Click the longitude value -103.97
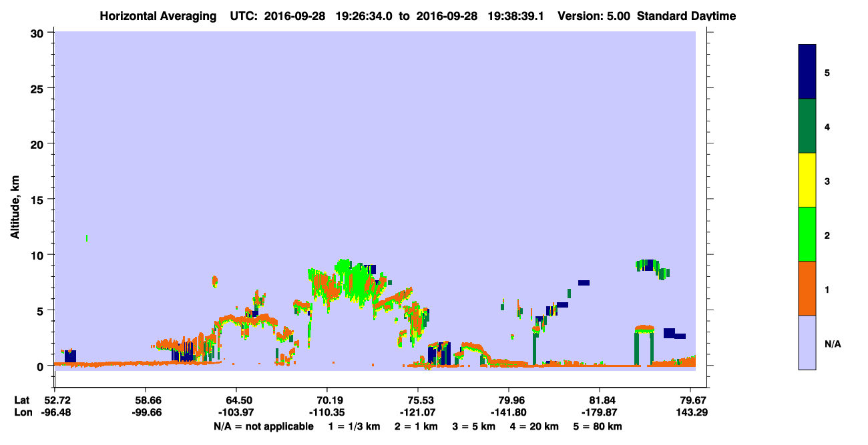The height and width of the screenshot is (445, 868). pyautogui.click(x=236, y=412)
